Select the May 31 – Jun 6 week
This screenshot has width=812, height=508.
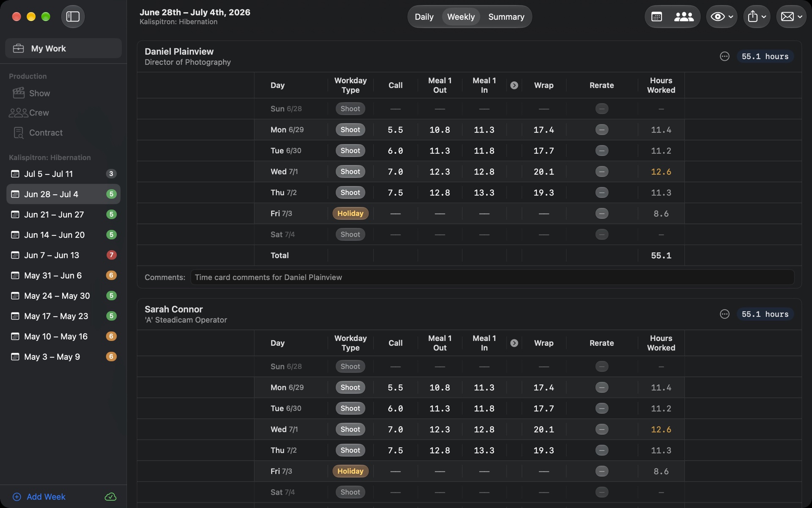pyautogui.click(x=63, y=275)
